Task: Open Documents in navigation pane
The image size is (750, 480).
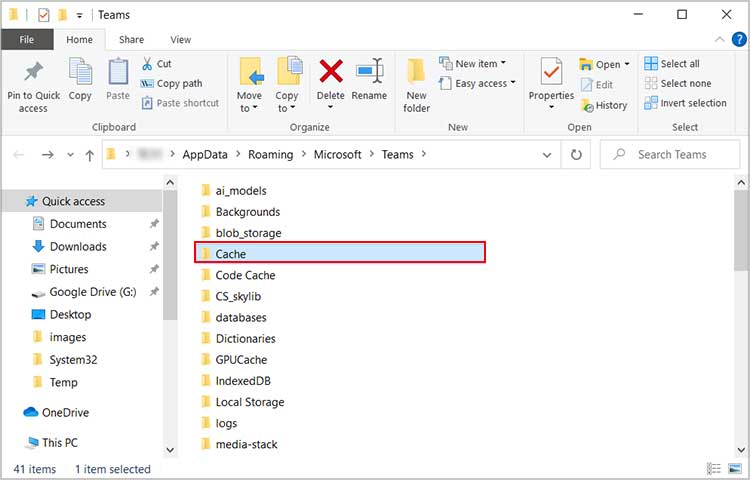Action: coord(78,224)
